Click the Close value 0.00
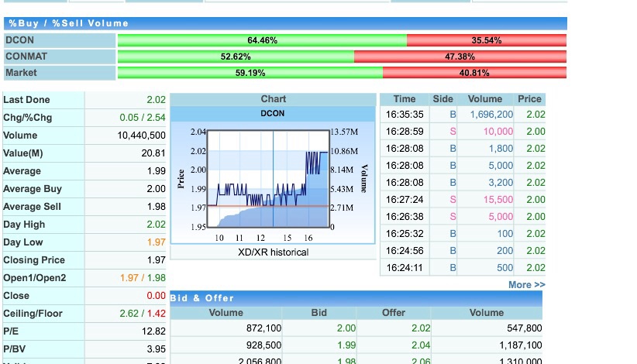The image size is (637, 364). [x=156, y=296]
